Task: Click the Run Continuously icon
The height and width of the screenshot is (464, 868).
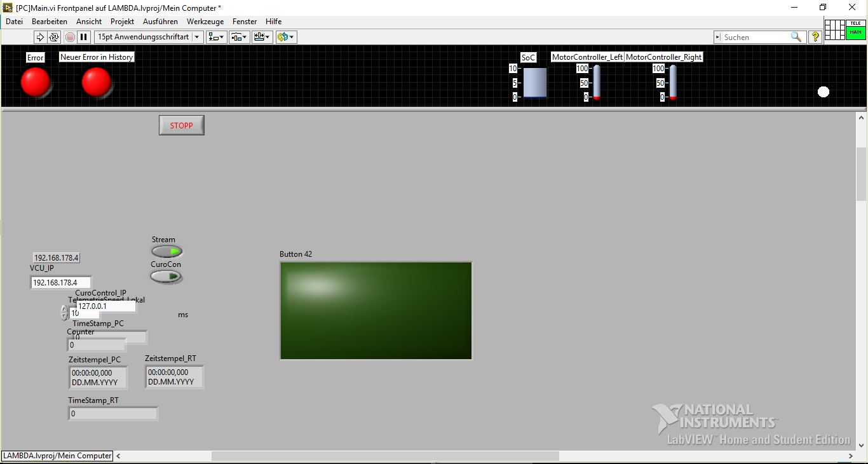Action: coord(54,37)
